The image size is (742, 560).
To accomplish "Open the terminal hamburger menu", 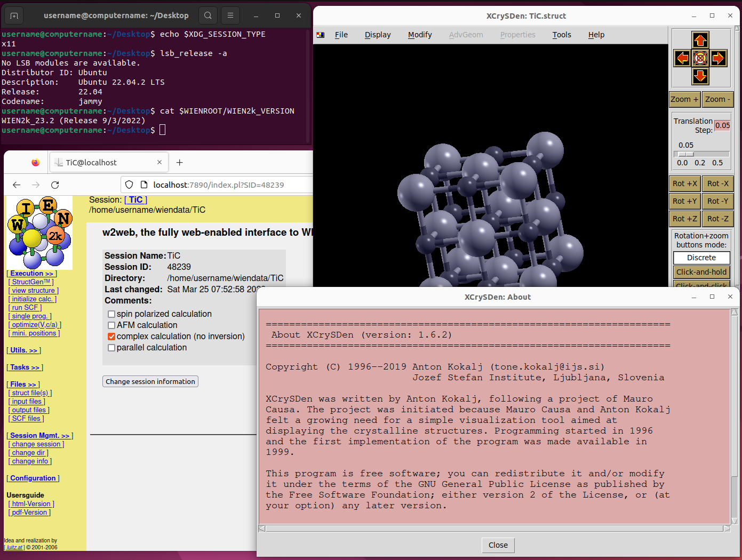I will pos(230,15).
